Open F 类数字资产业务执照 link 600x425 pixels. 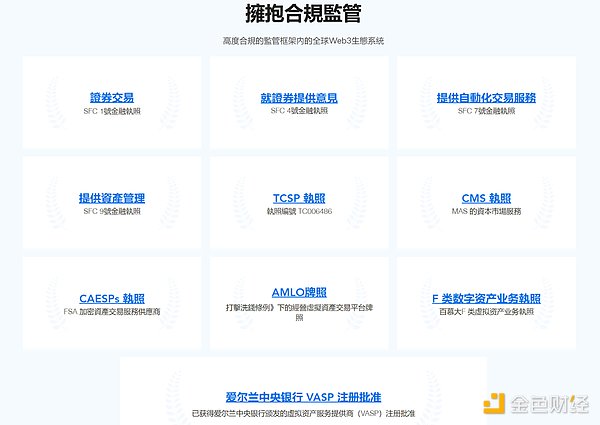coord(486,298)
